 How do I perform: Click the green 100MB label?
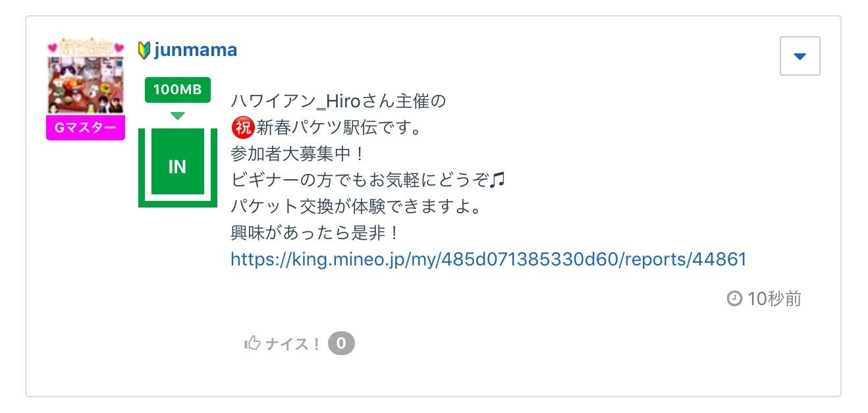(177, 90)
